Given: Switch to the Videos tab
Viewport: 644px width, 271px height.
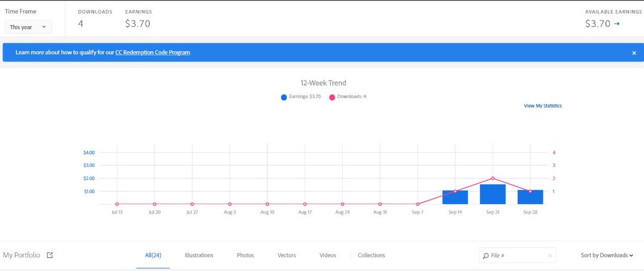Looking at the screenshot, I should point(328,255).
